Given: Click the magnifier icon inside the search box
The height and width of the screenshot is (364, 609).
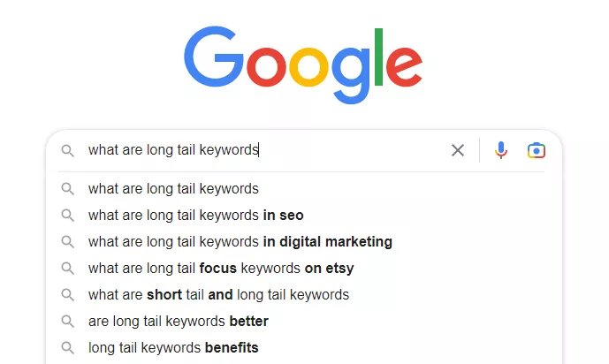Looking at the screenshot, I should (67, 150).
